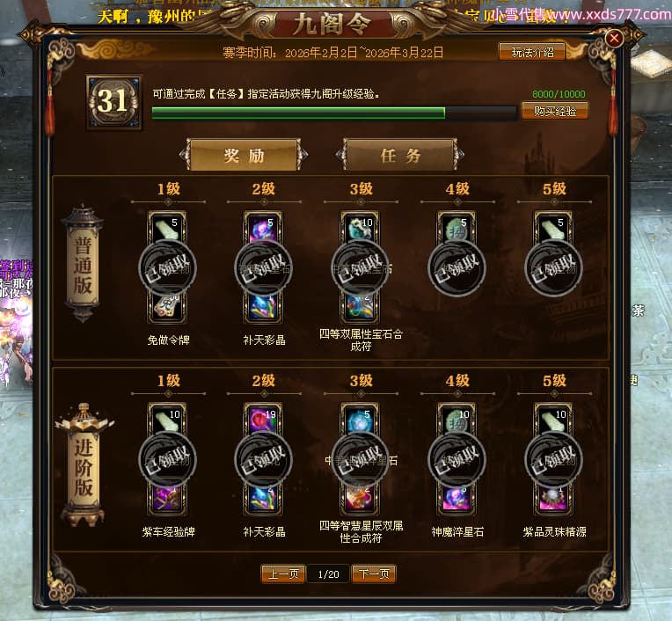
Task: Click the top item in normal level 4
Action: pyautogui.click(x=457, y=227)
